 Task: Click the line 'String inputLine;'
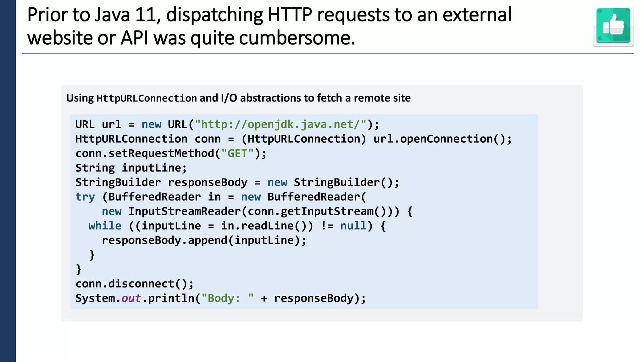click(131, 168)
